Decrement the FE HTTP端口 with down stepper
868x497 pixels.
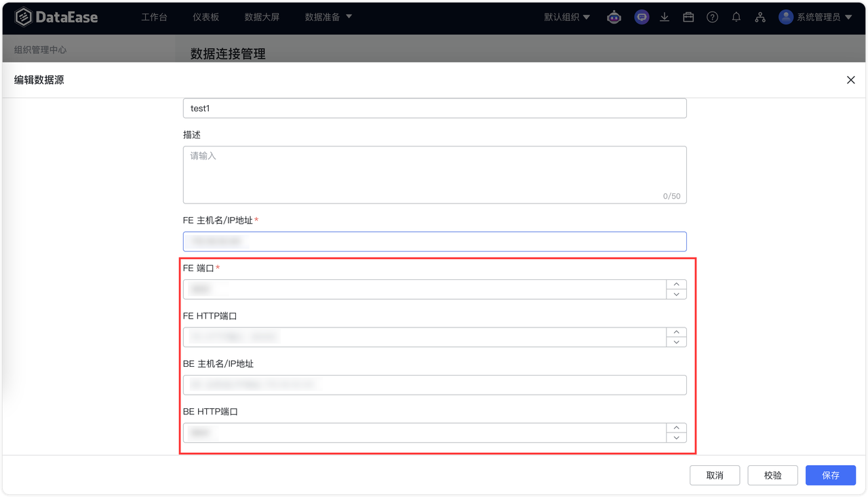[676, 342]
